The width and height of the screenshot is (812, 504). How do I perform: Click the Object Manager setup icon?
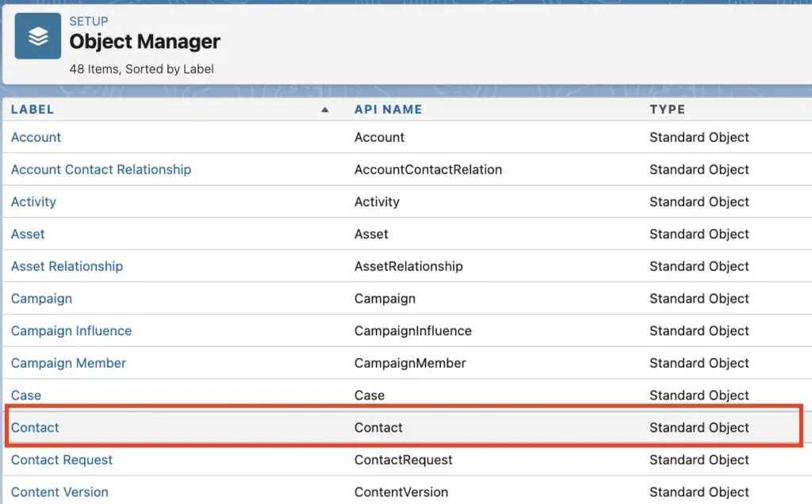click(36, 35)
